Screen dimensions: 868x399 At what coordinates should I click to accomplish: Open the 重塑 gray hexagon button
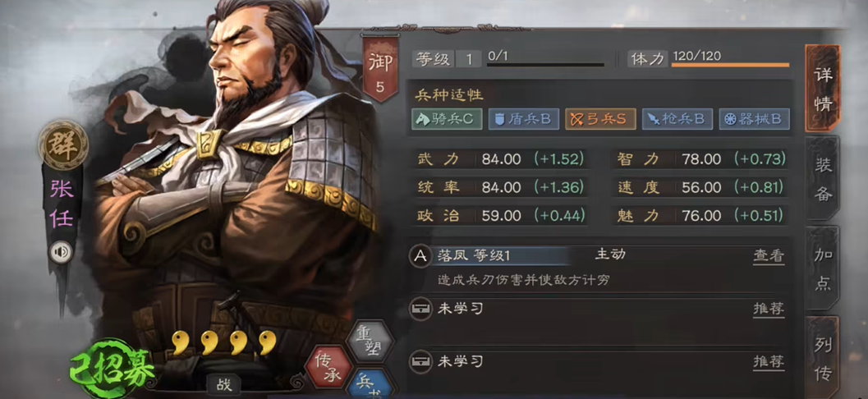(x=370, y=341)
